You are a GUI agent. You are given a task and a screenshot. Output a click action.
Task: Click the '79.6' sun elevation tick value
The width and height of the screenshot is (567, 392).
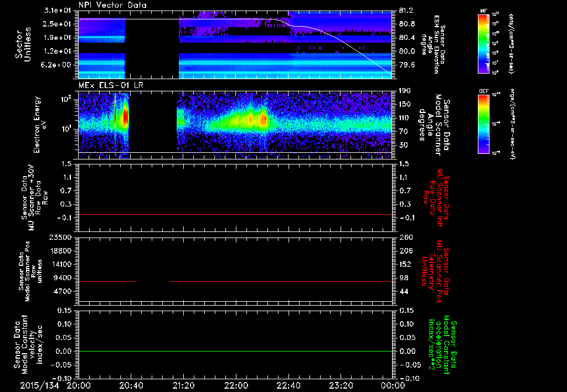point(407,65)
